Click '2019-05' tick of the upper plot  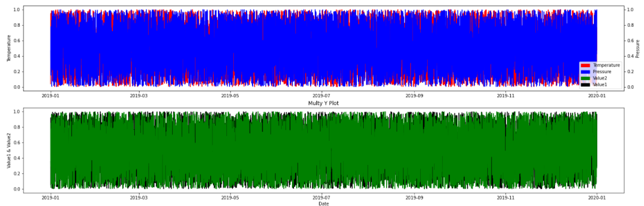[230, 96]
